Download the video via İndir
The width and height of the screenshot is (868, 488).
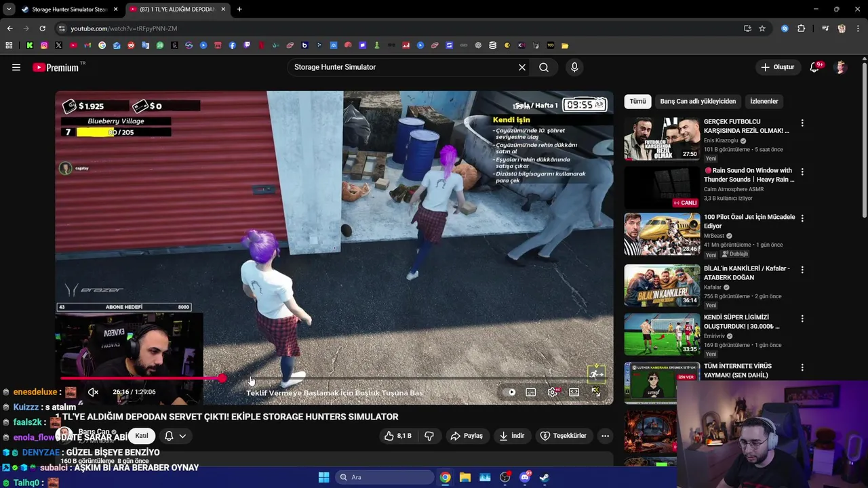pyautogui.click(x=512, y=436)
